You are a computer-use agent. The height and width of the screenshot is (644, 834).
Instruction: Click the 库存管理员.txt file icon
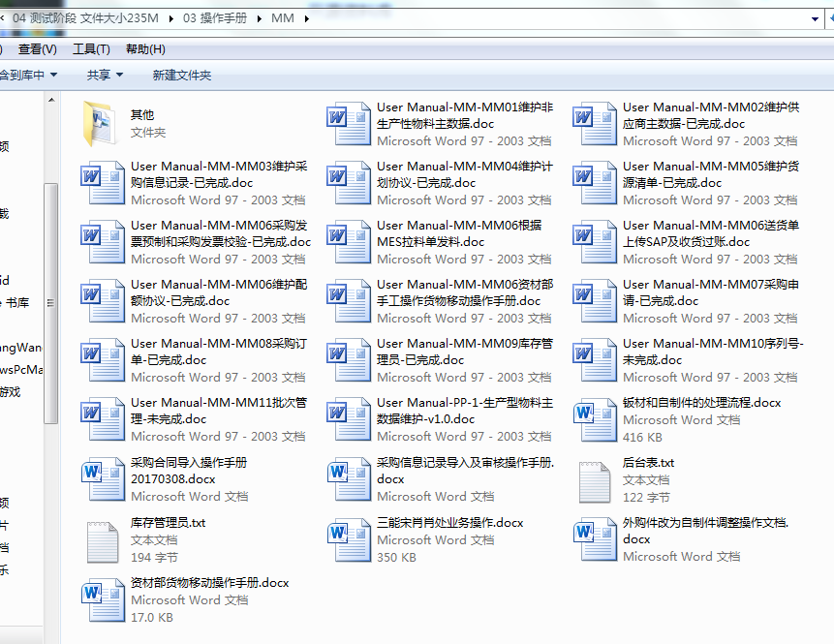pos(102,539)
